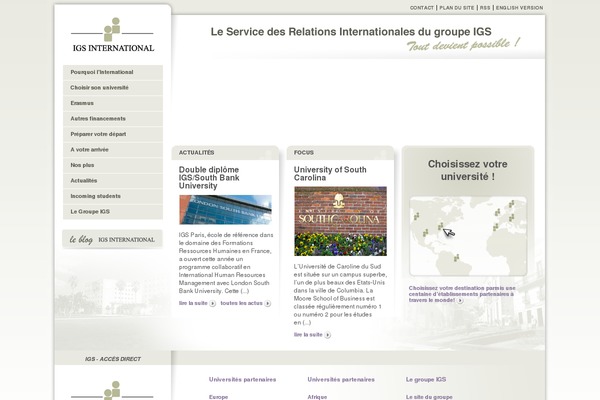Click the 'Tout devient possible !' slogan
The height and width of the screenshot is (400, 600).
pyautogui.click(x=463, y=44)
